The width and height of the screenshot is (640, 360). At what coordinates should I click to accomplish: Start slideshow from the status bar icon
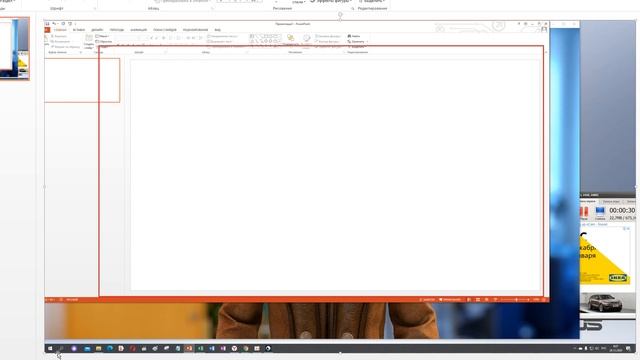pos(495,300)
